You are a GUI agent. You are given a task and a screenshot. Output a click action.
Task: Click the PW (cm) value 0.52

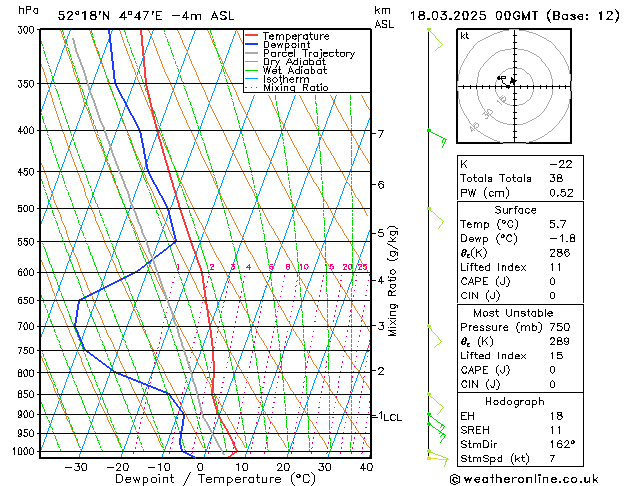pyautogui.click(x=561, y=193)
